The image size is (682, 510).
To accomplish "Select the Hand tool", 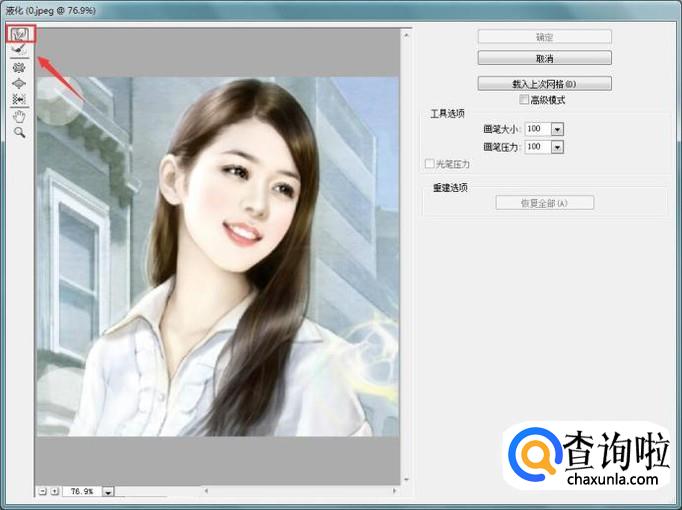I will click(19, 117).
